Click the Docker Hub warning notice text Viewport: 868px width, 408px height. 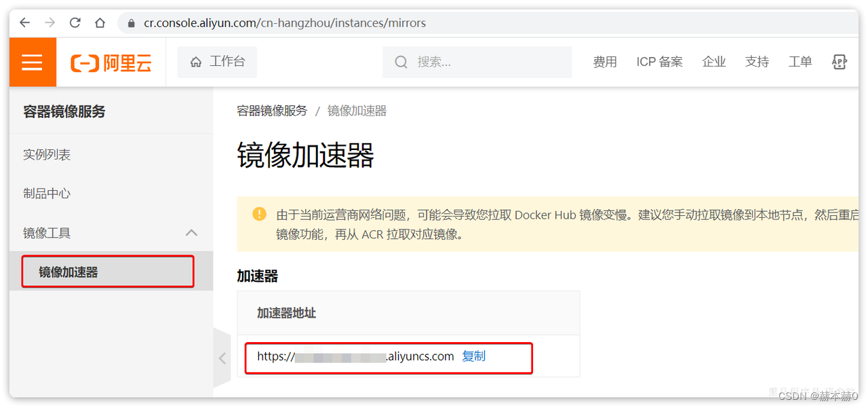click(566, 225)
